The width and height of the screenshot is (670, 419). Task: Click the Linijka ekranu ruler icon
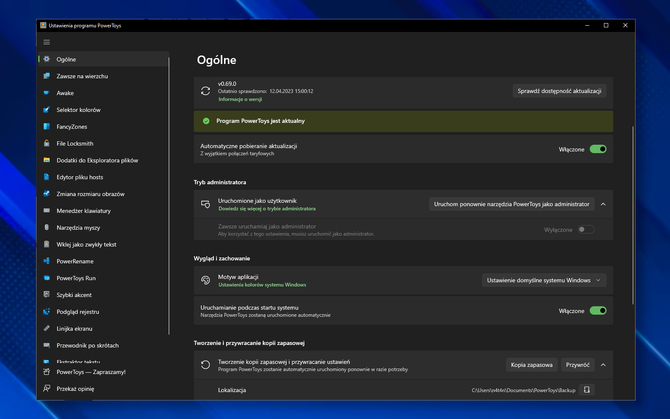click(x=47, y=328)
